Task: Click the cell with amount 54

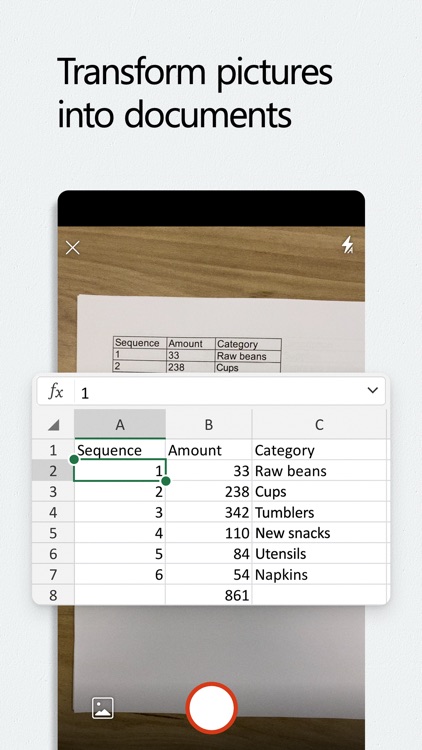Action: coord(209,574)
